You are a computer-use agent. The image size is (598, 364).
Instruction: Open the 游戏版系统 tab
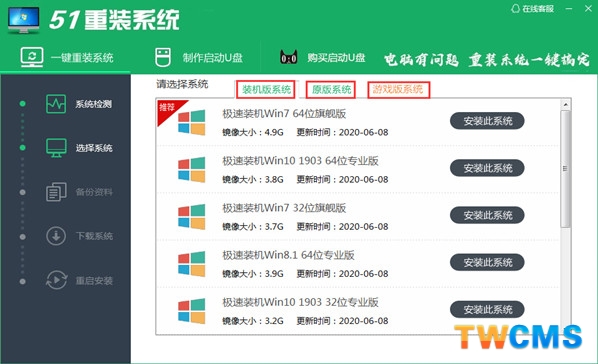(x=399, y=90)
